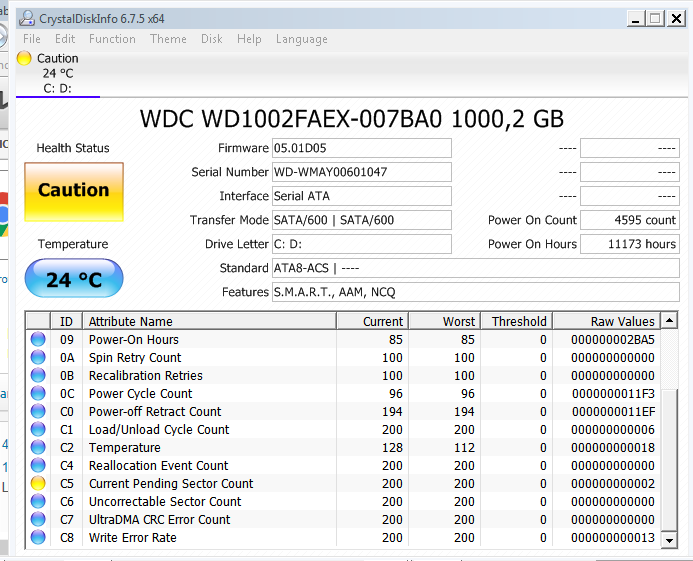
Task: Click the blue orb for Load/Unload Cycle Count
Action: point(38,429)
